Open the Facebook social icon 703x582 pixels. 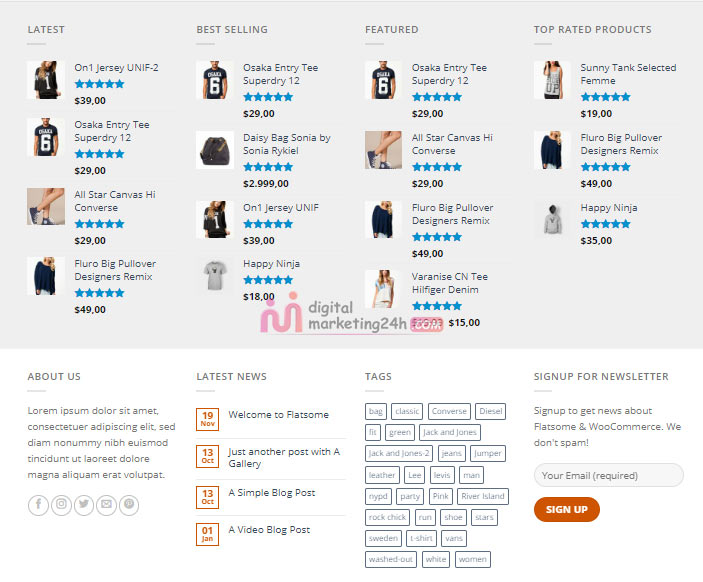[x=38, y=505]
